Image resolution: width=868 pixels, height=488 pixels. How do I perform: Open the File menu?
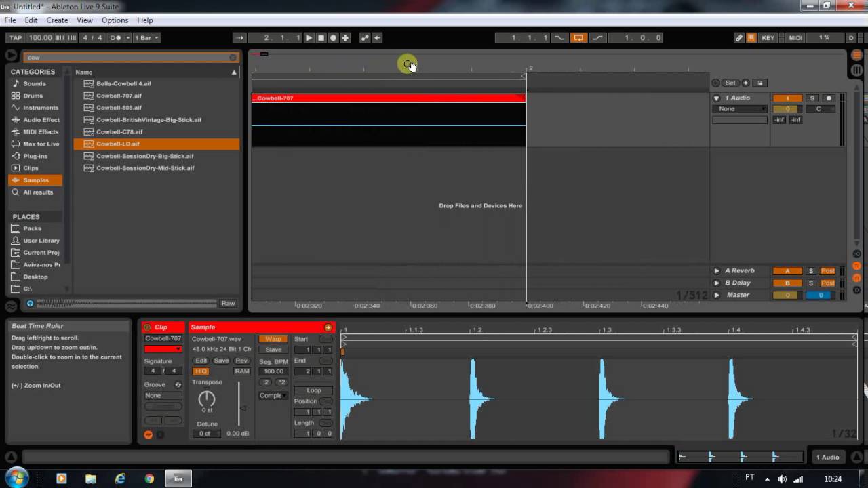tap(10, 20)
